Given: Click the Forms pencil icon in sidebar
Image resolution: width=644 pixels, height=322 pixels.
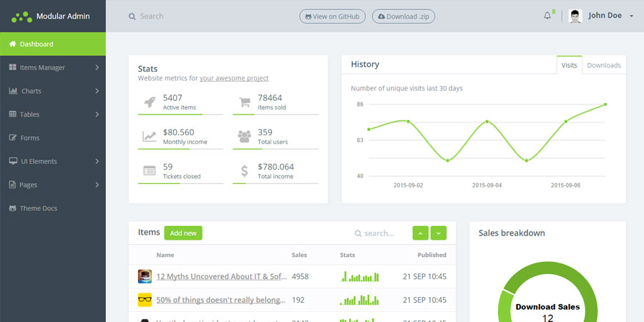Looking at the screenshot, I should tap(13, 137).
